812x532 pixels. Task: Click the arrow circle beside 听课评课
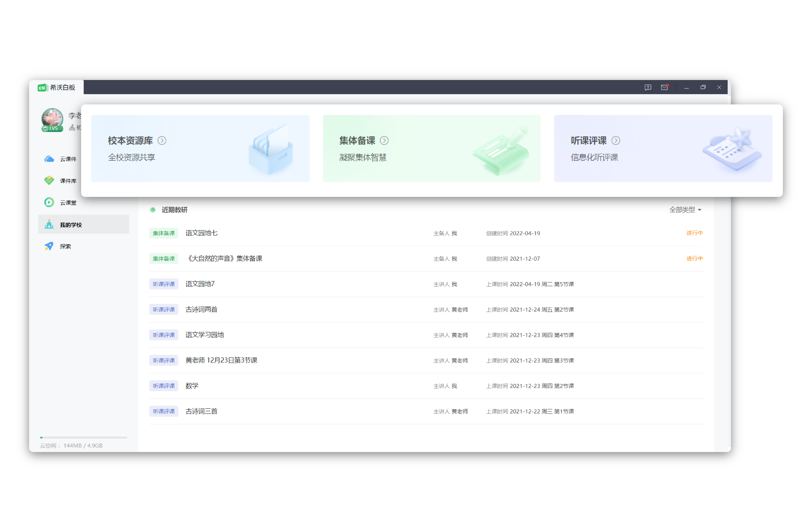(x=616, y=141)
